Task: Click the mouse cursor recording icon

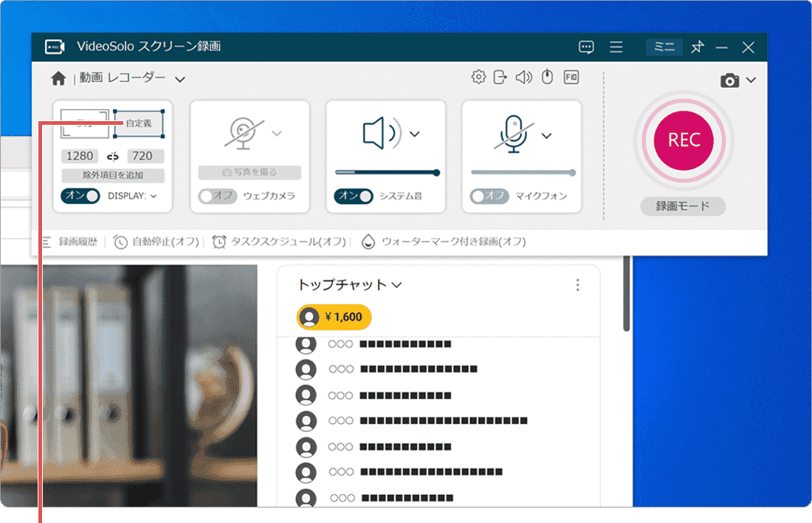Action: (x=547, y=76)
